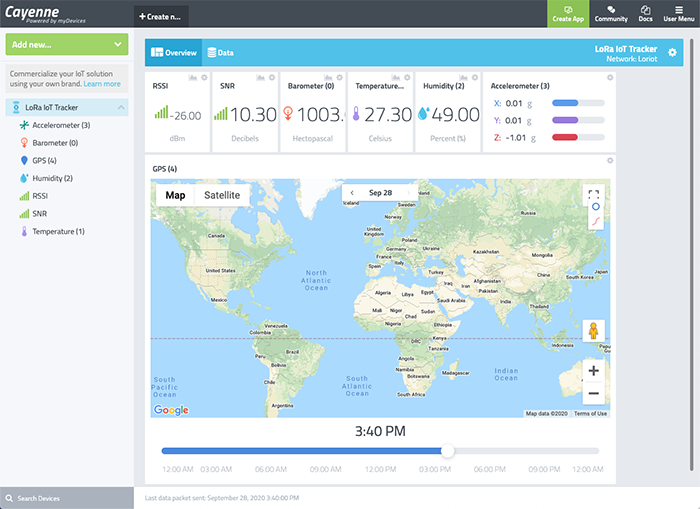Click the Temperature value 27.30

click(x=388, y=115)
